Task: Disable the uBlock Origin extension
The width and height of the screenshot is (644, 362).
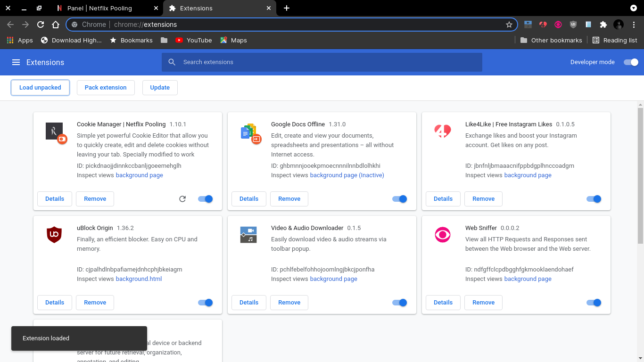Action: click(x=206, y=303)
